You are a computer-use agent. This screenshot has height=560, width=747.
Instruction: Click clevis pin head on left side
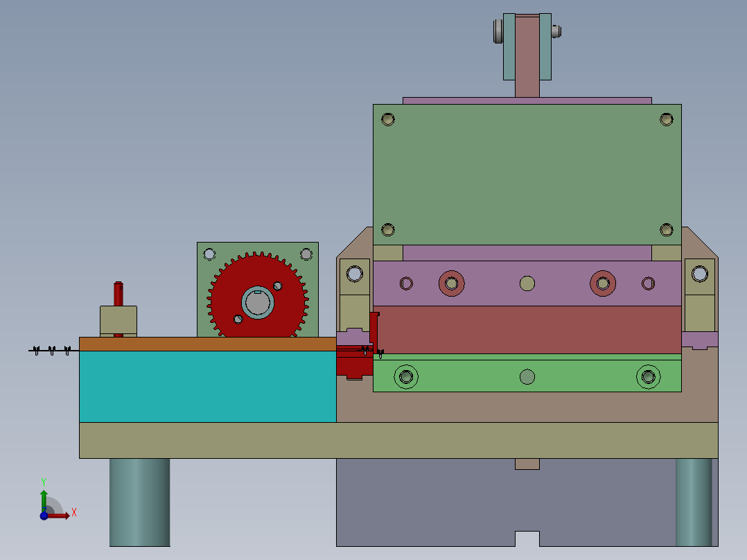498,31
